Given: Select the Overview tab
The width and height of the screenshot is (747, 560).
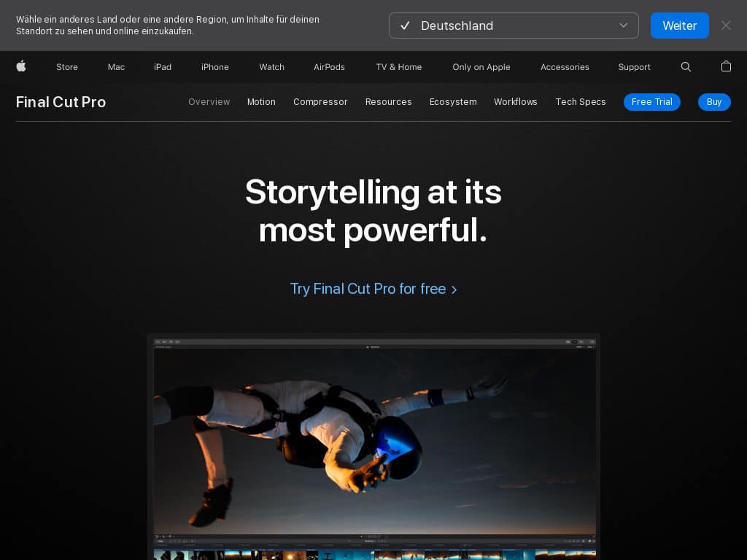Looking at the screenshot, I should (209, 102).
